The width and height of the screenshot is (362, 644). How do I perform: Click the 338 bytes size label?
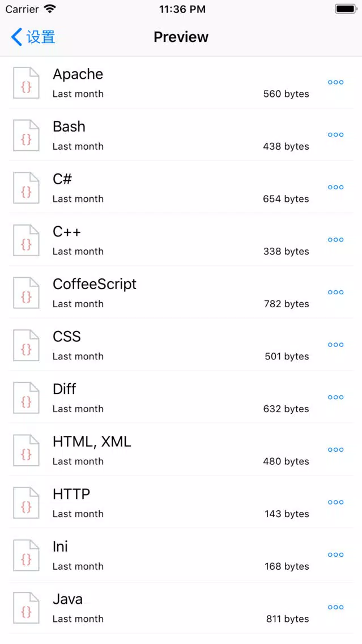(x=286, y=252)
